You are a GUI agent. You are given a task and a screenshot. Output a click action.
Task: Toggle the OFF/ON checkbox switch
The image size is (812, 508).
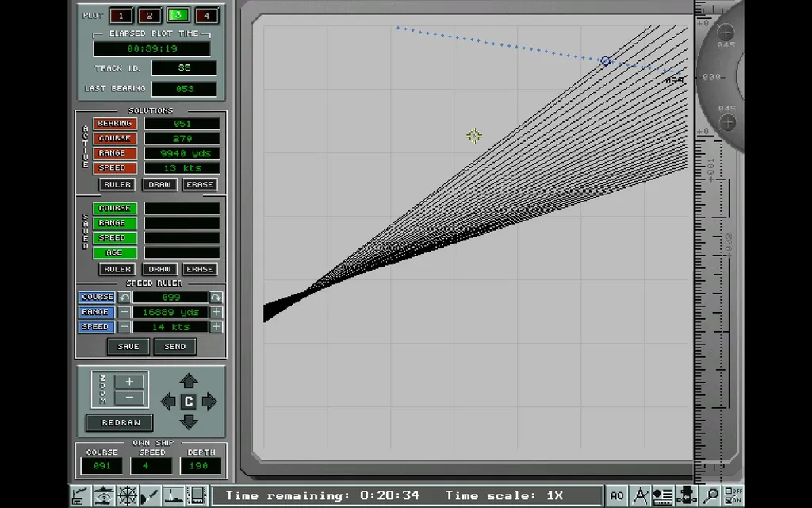click(x=733, y=496)
